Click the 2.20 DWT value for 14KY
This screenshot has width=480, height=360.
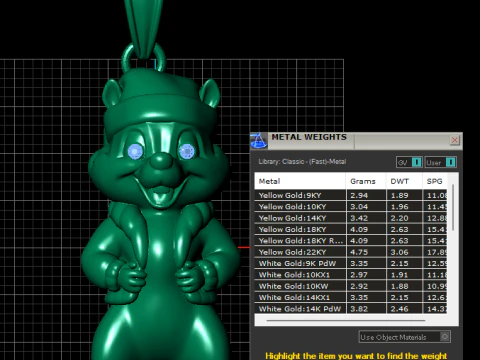pos(399,218)
